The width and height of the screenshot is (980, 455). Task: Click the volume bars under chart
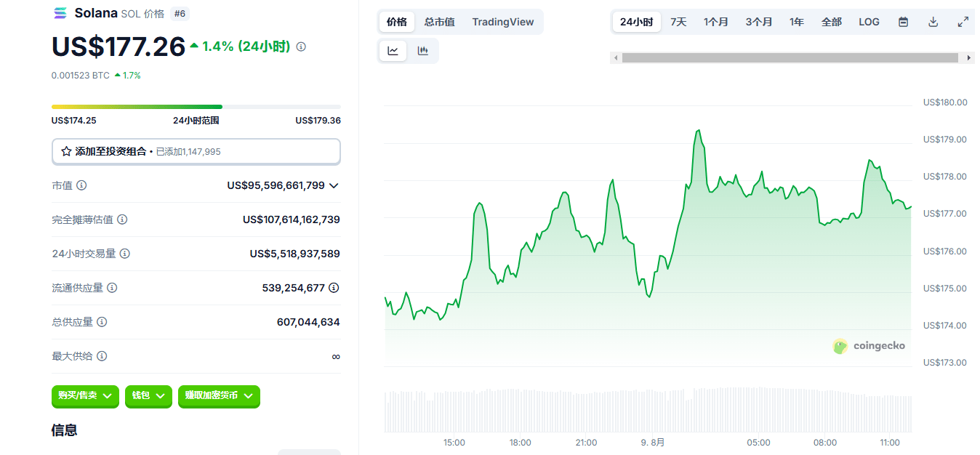648,411
